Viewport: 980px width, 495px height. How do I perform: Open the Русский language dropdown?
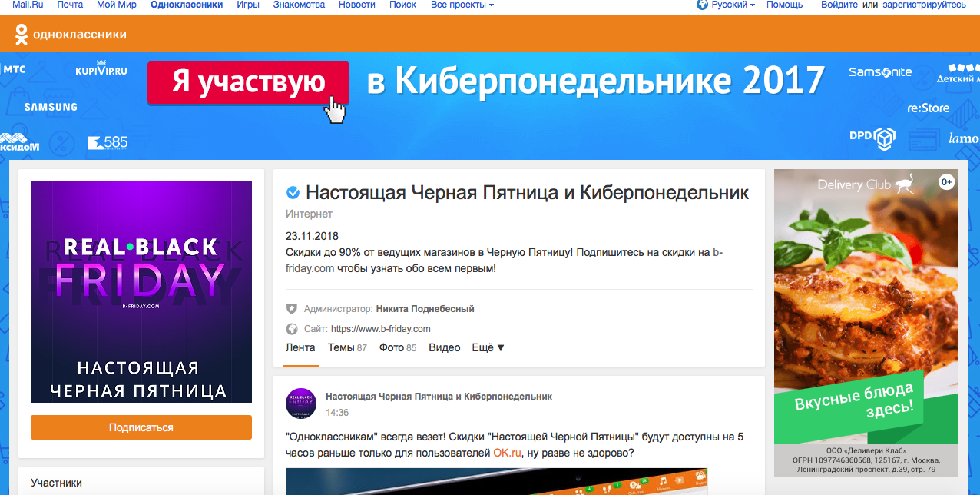(733, 5)
